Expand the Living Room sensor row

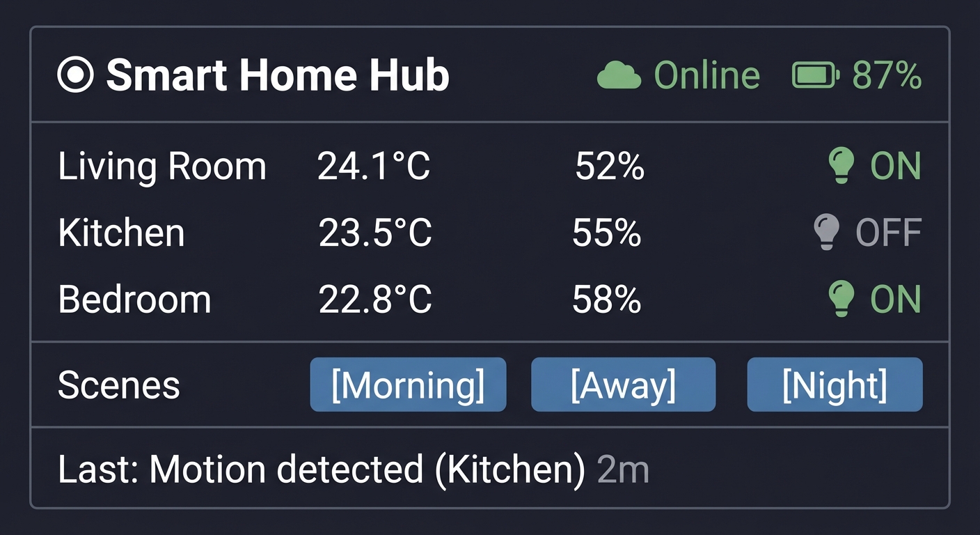pyautogui.click(x=163, y=166)
